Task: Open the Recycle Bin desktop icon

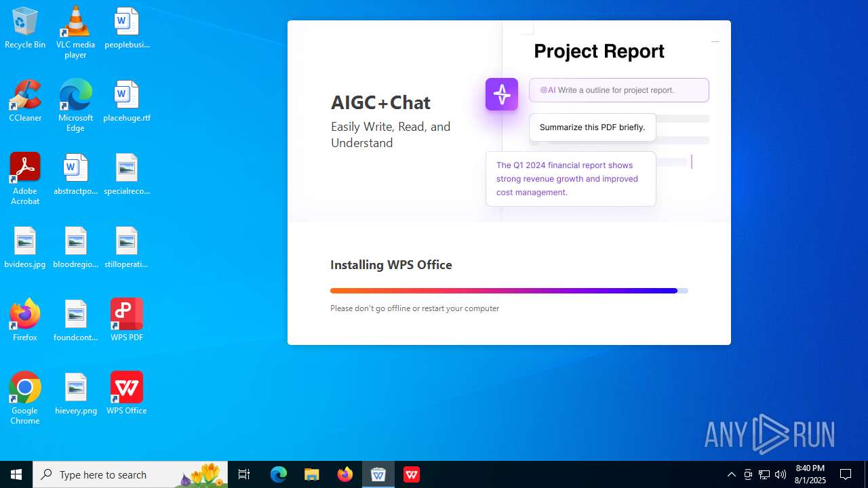Action: coord(25,28)
